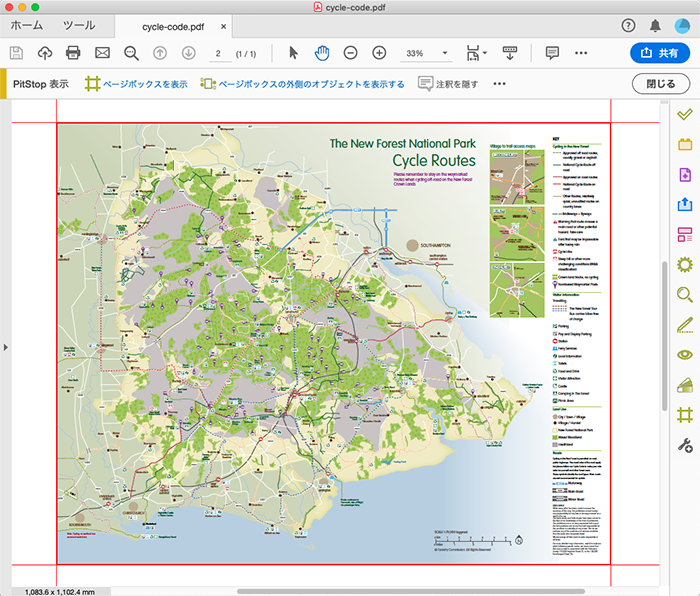Switch to ツール tab
Image resolution: width=700 pixels, height=596 pixels.
pyautogui.click(x=79, y=25)
